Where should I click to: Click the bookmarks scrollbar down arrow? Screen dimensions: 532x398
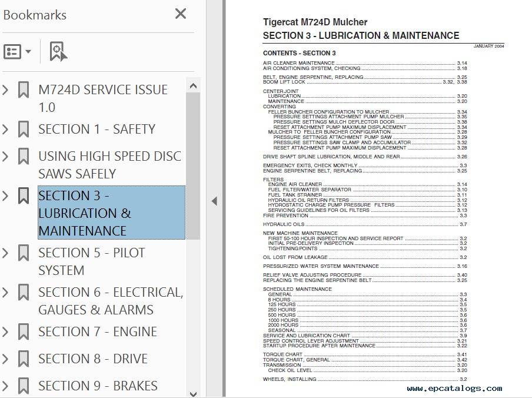193,394
